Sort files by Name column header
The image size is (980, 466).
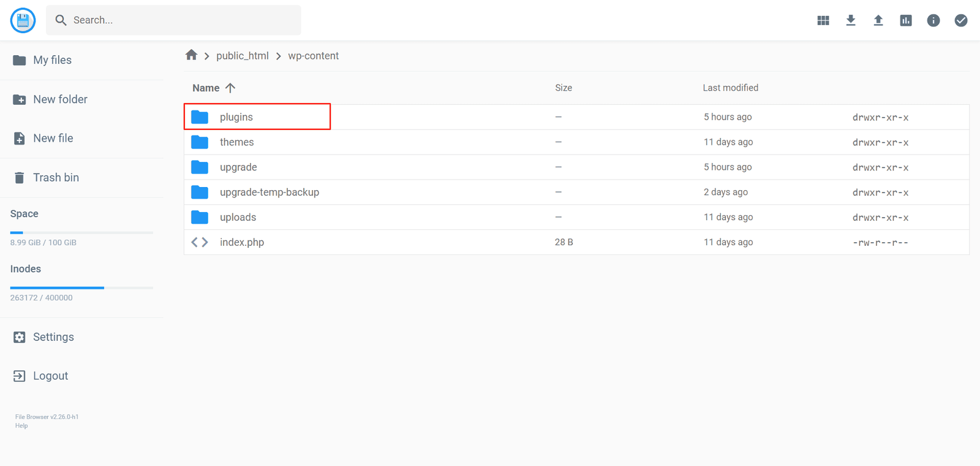click(206, 88)
